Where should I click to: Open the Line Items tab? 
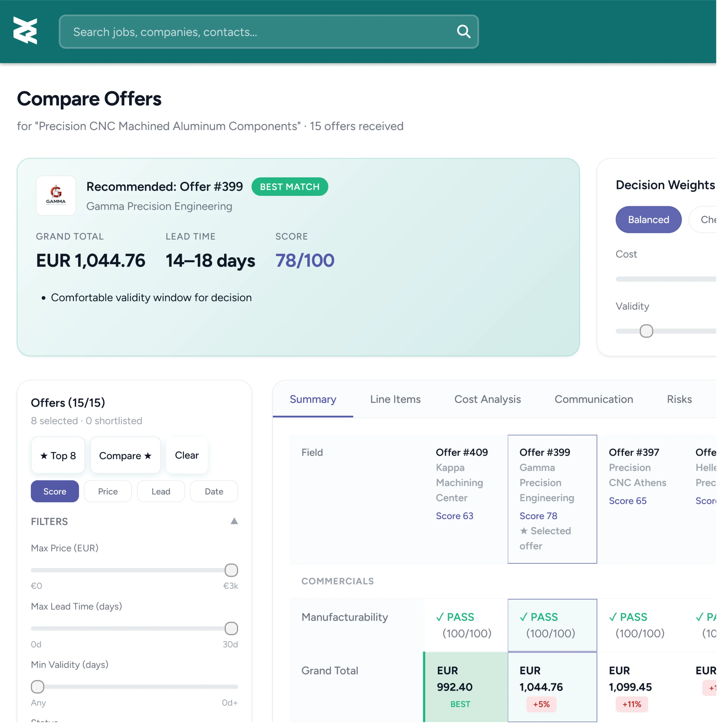point(395,399)
